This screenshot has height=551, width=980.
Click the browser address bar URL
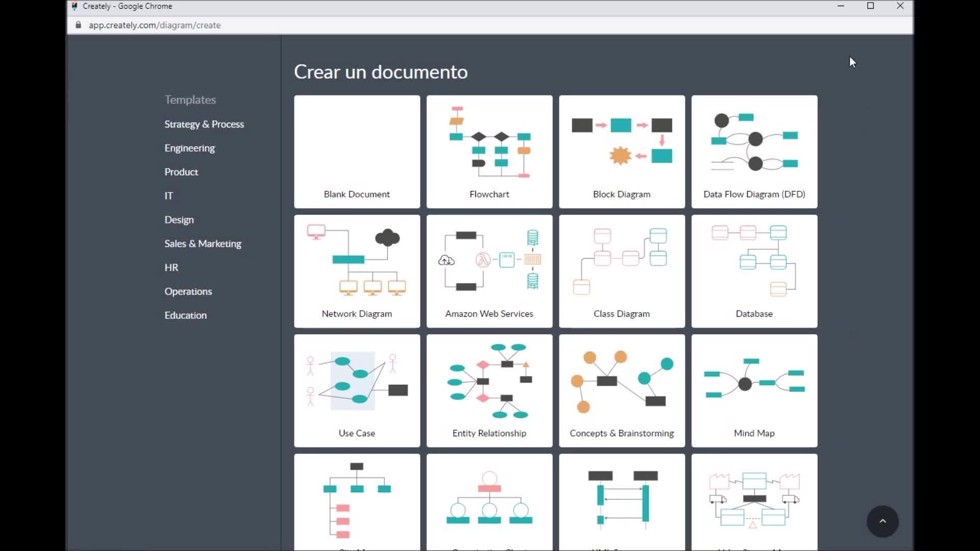(x=155, y=25)
